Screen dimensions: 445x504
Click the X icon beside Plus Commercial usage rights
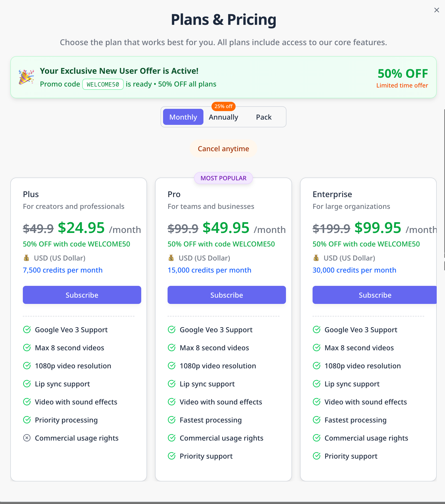pyautogui.click(x=27, y=438)
